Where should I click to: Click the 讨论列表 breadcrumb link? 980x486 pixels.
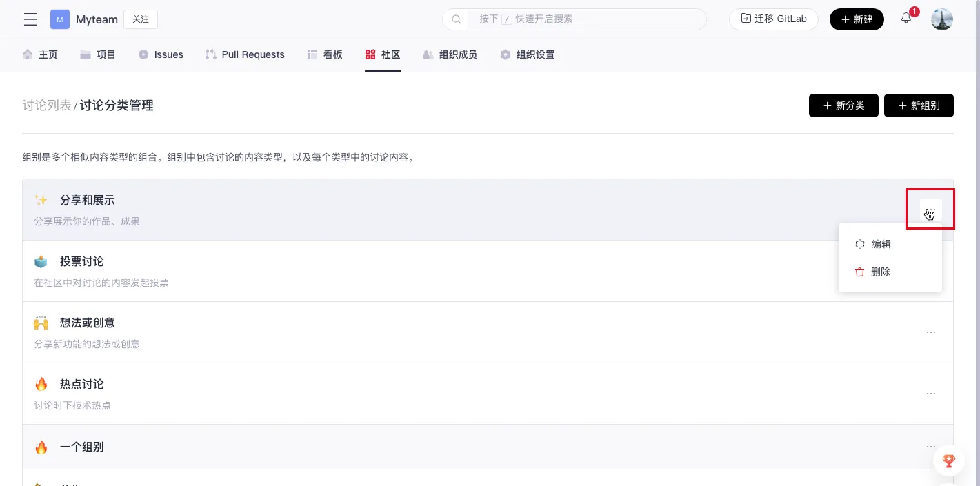click(47, 105)
